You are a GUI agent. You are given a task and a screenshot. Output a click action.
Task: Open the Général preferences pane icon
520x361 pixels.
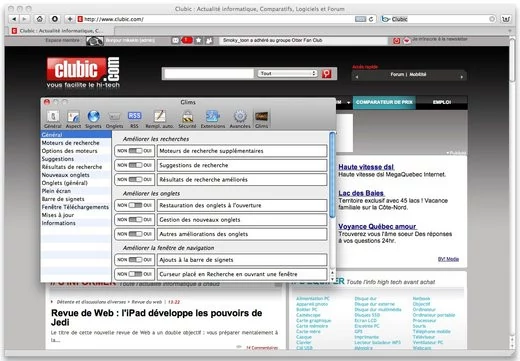pyautogui.click(x=53, y=119)
